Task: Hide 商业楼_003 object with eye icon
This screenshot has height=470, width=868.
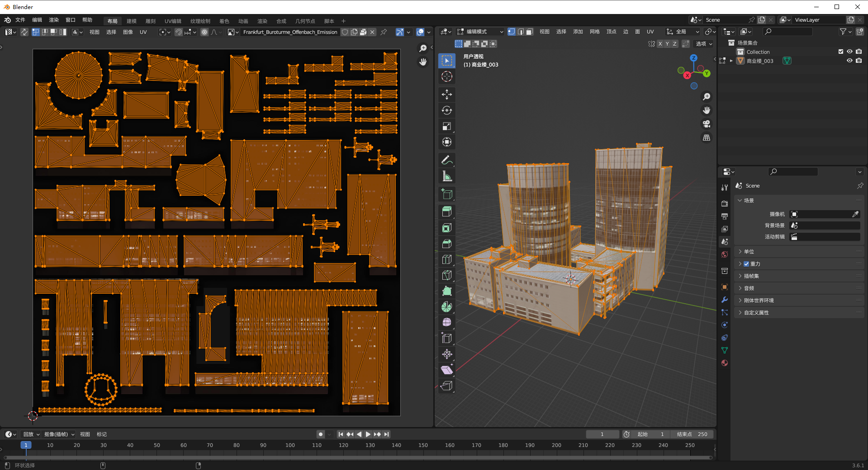Action: [849, 61]
